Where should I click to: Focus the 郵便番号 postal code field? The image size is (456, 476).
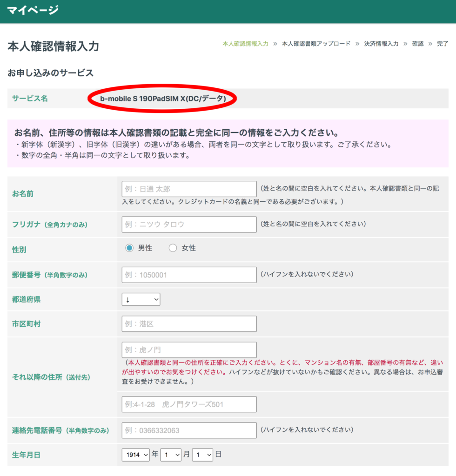click(x=189, y=275)
